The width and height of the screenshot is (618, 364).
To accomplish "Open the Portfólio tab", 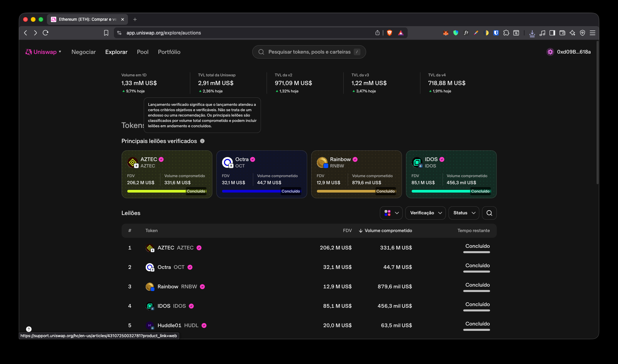I will (x=169, y=52).
